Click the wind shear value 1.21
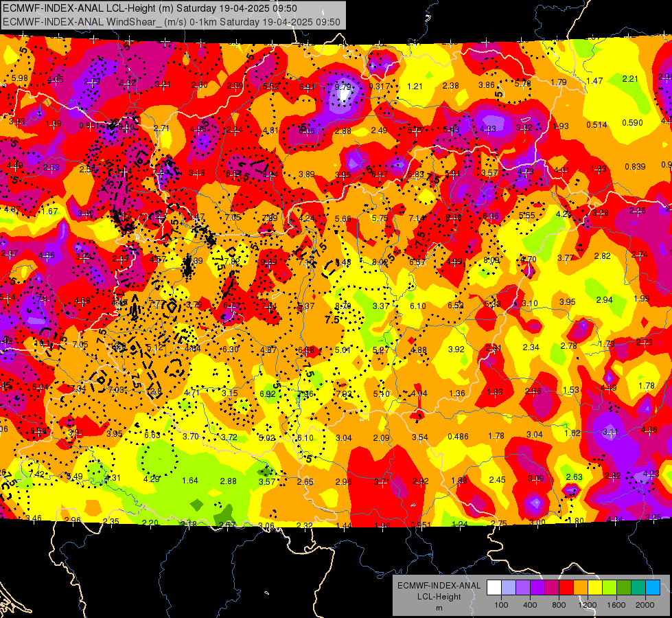 tap(415, 87)
